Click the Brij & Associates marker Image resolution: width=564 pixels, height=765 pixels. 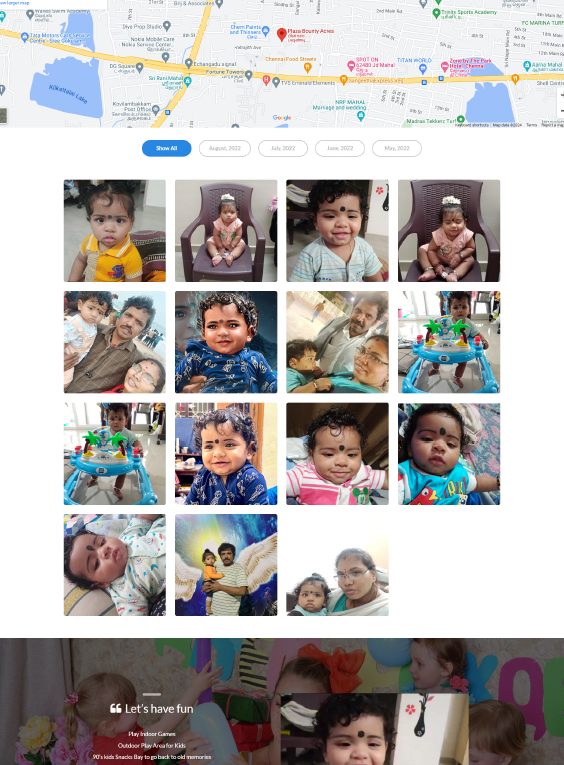click(219, 4)
